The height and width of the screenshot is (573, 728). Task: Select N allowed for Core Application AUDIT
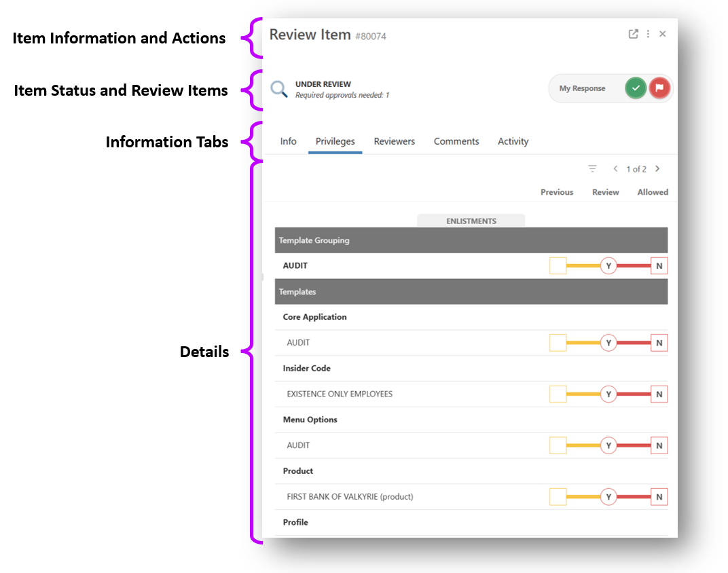(659, 343)
